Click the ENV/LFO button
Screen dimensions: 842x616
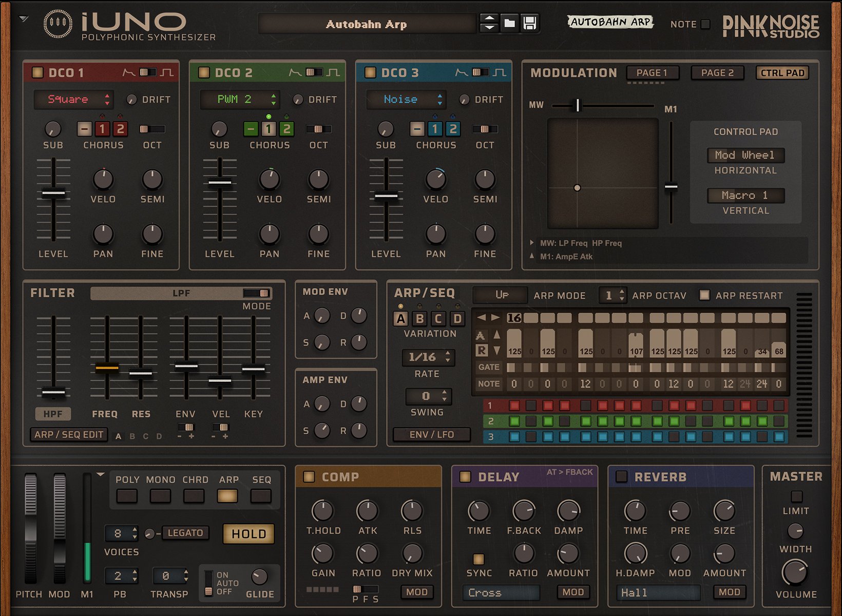[x=432, y=434]
